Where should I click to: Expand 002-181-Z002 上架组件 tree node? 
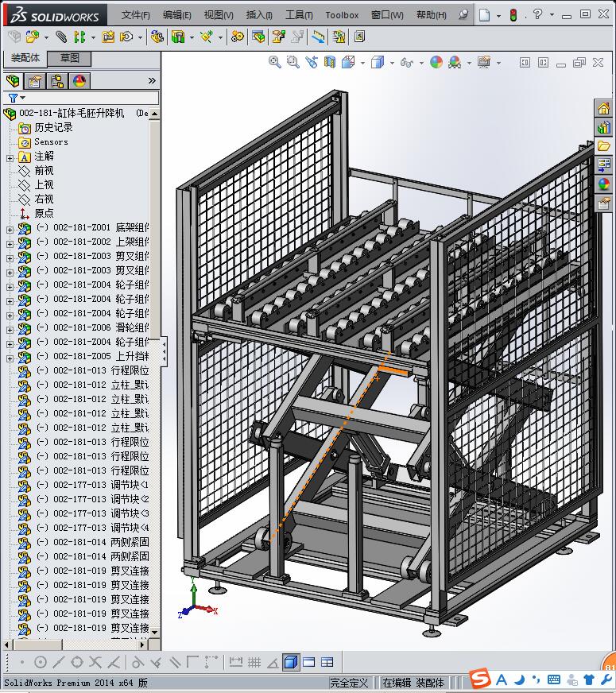pos(10,244)
